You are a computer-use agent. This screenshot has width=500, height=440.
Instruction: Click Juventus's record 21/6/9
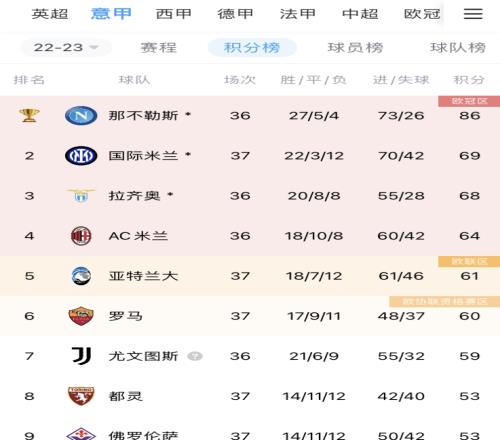(314, 356)
